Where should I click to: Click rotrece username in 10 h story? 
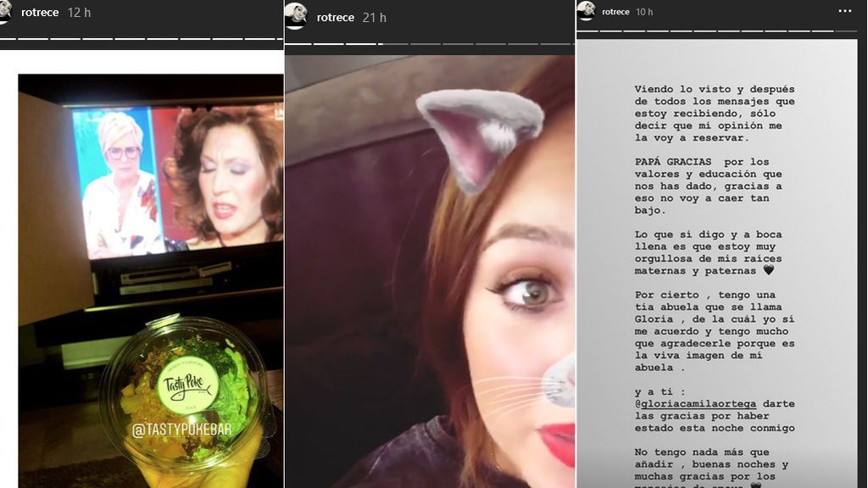615,12
